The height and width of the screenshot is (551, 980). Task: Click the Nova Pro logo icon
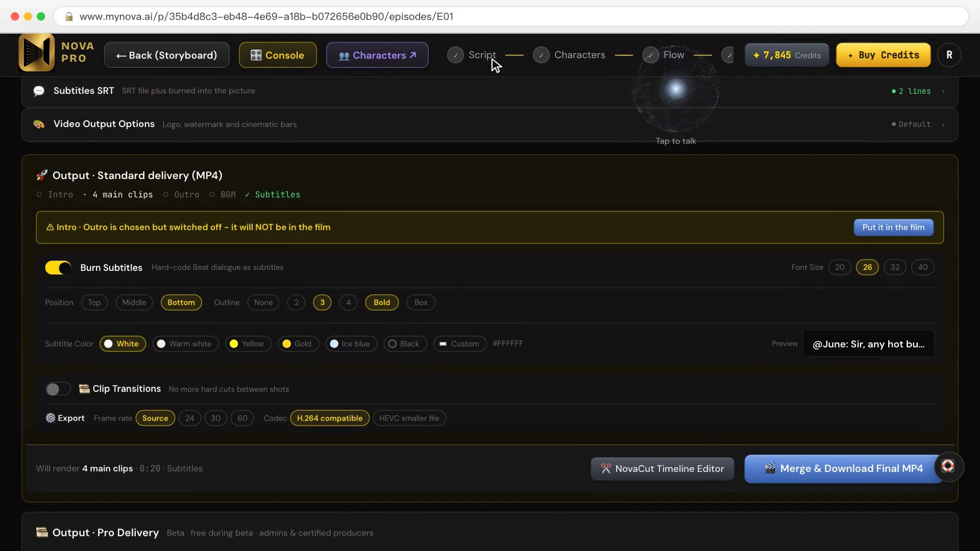click(x=36, y=53)
